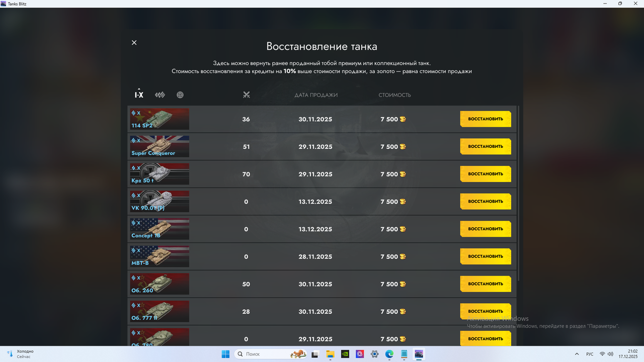Open the Об. 260 tank thumbnail
Screen dimensions: 644x362
tap(159, 284)
